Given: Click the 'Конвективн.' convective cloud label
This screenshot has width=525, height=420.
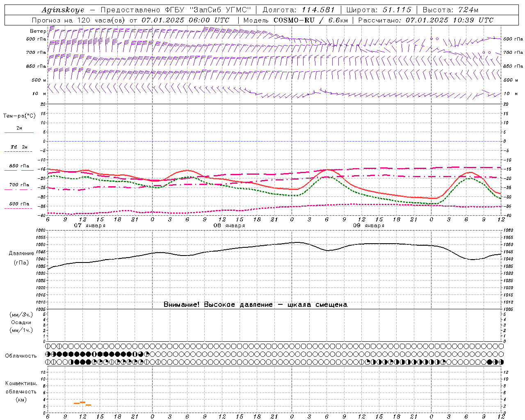Looking at the screenshot, I should pos(21,383).
